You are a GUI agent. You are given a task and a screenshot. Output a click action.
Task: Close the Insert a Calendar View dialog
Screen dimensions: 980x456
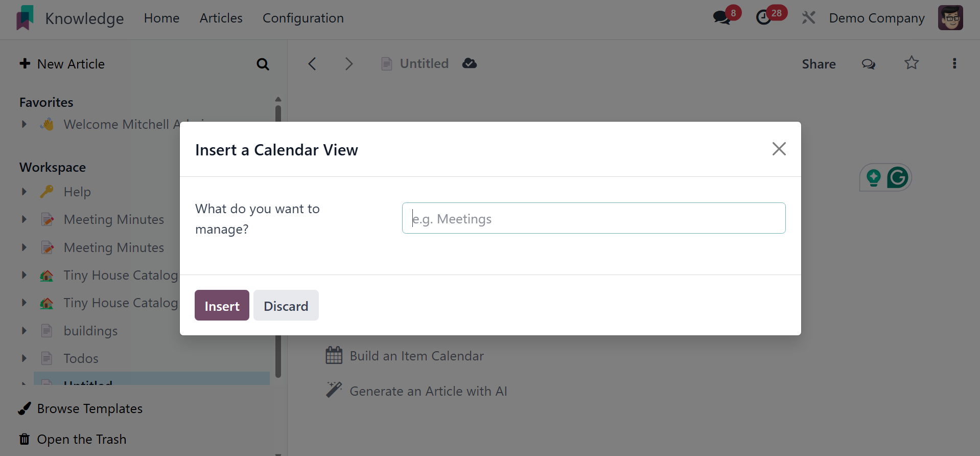tap(779, 149)
